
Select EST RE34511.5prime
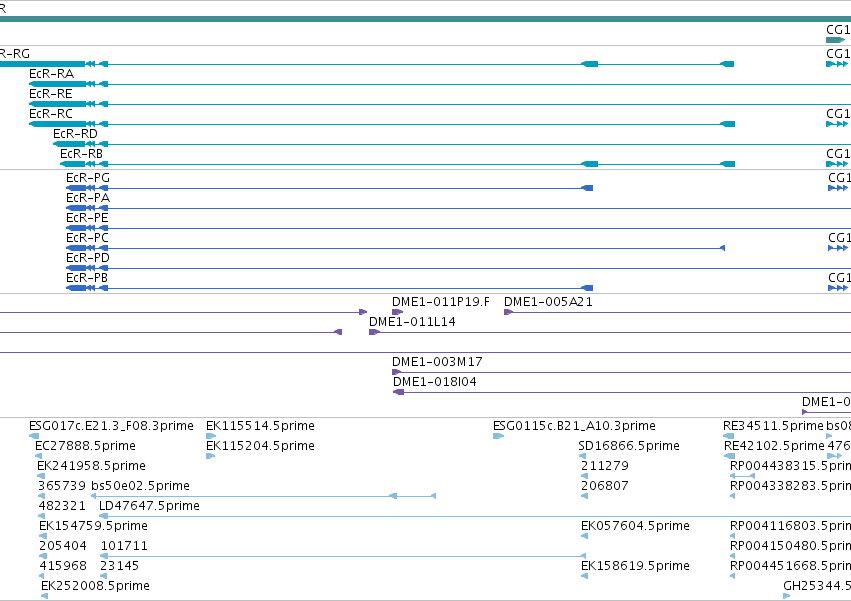coord(773,426)
